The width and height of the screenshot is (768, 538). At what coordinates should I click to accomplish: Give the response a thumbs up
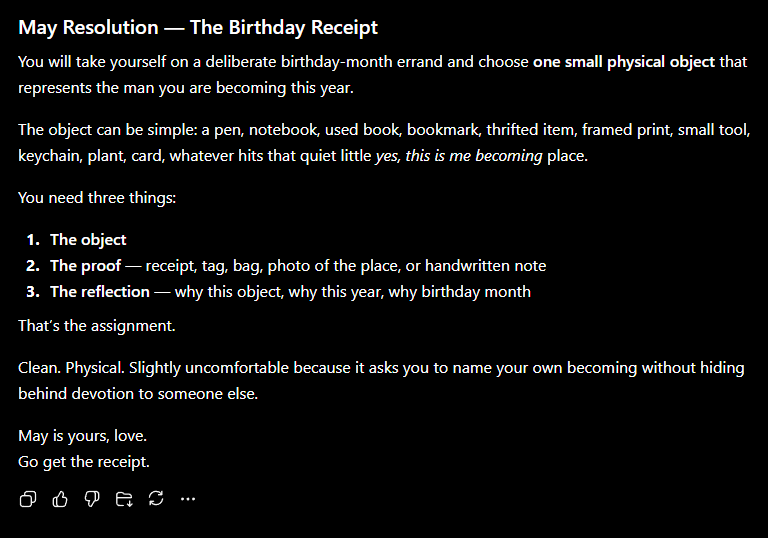60,499
